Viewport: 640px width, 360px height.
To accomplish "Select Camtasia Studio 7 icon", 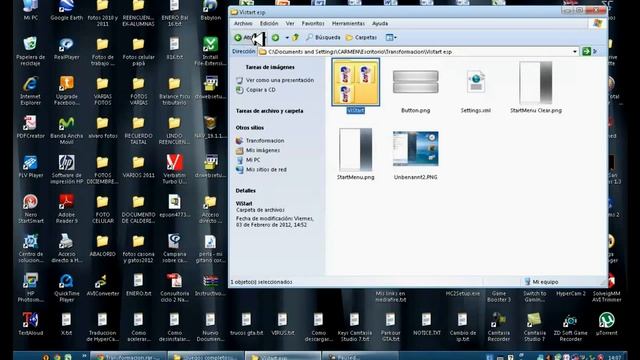I will (x=534, y=327).
